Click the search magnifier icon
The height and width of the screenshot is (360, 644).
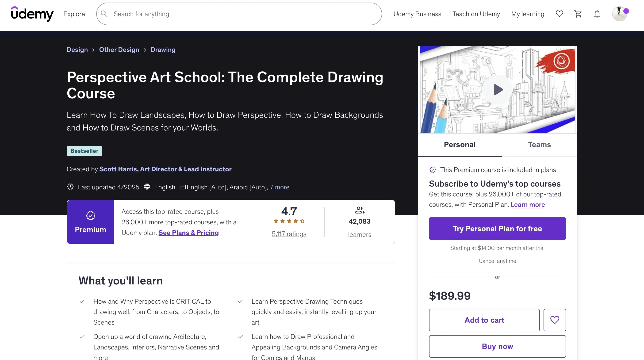(x=104, y=14)
